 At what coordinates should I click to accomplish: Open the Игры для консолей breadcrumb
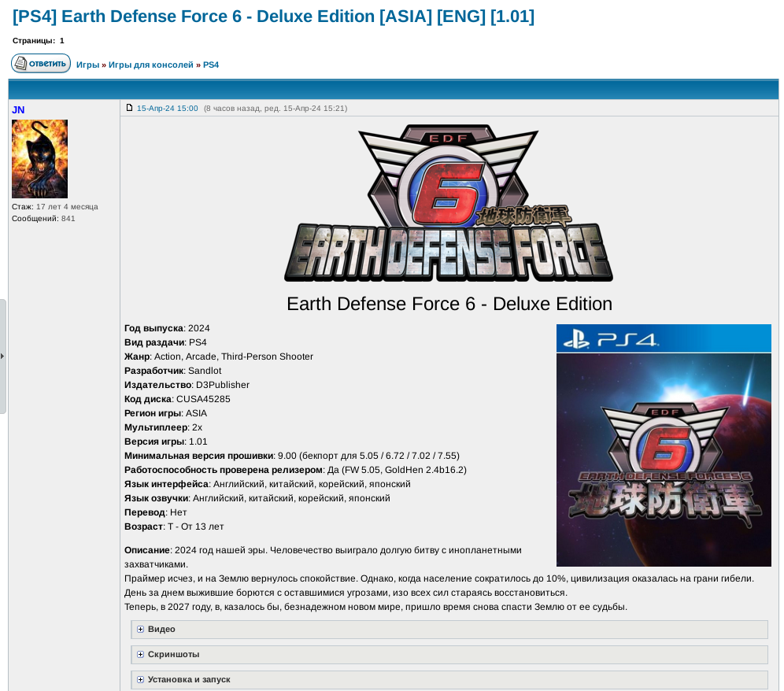point(151,65)
